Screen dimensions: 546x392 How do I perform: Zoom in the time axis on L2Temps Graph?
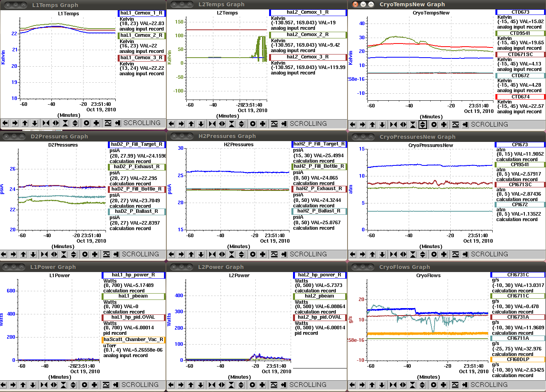[212, 124]
